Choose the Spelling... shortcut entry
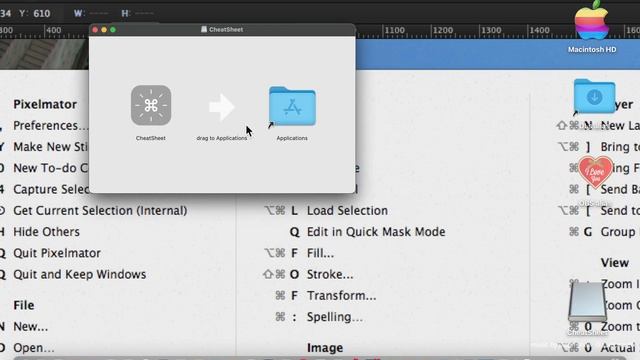 point(335,317)
